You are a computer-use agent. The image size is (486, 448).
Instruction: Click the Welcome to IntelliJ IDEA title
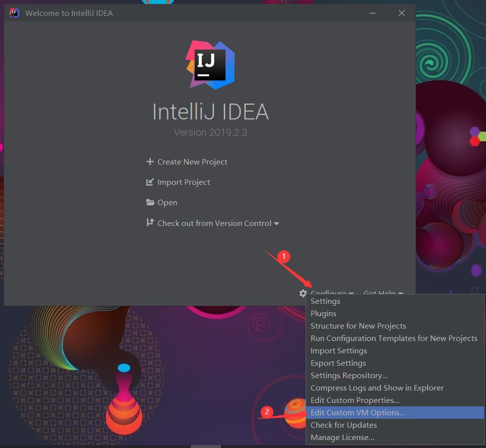(69, 13)
